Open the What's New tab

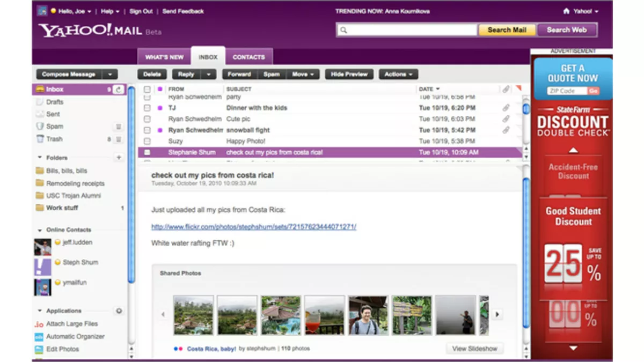164,57
